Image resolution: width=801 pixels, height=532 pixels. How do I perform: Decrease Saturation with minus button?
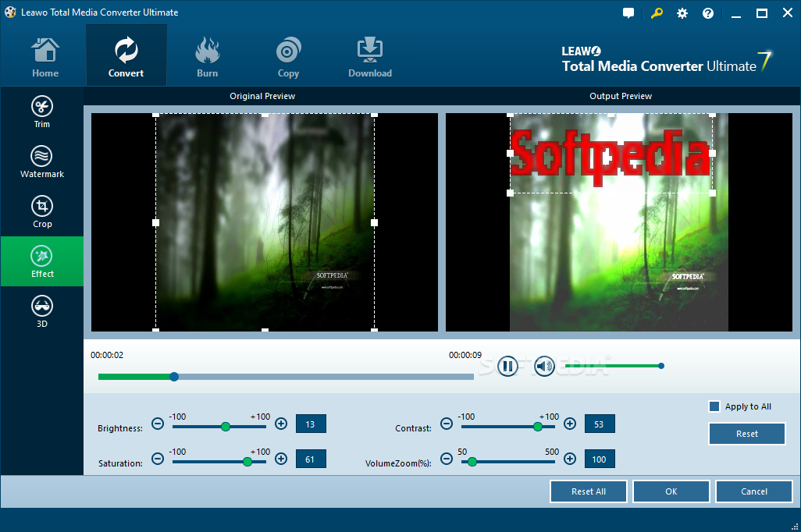(x=158, y=459)
